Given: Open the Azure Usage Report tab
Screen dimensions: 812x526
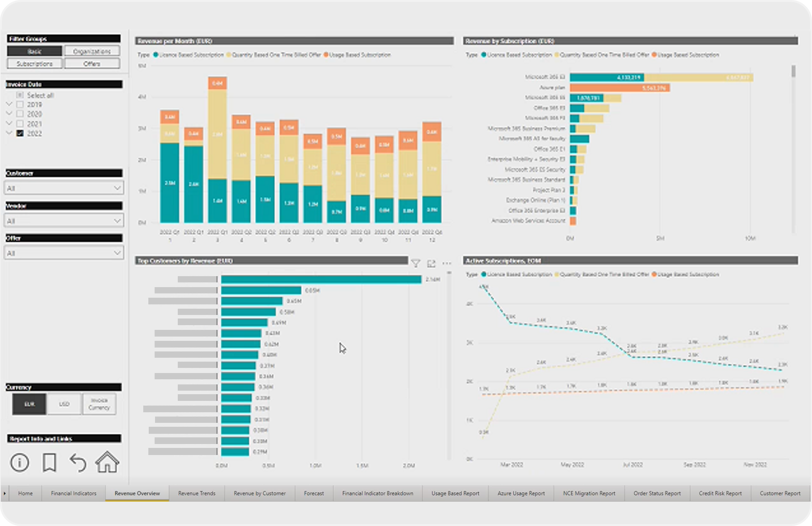Looking at the screenshot, I should tap(521, 493).
